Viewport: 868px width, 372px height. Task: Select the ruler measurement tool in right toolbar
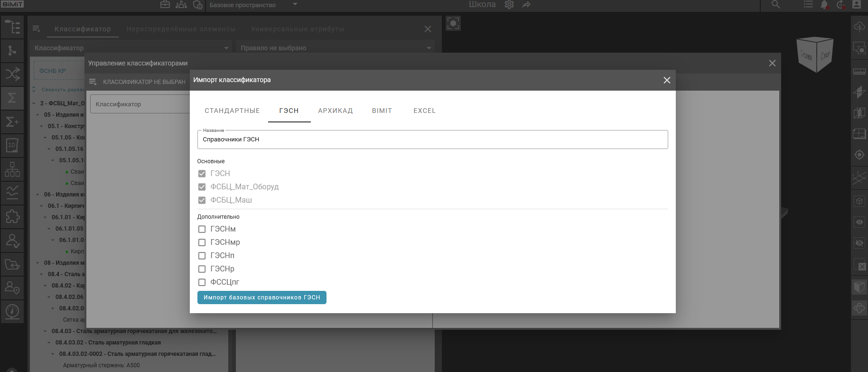859,71
